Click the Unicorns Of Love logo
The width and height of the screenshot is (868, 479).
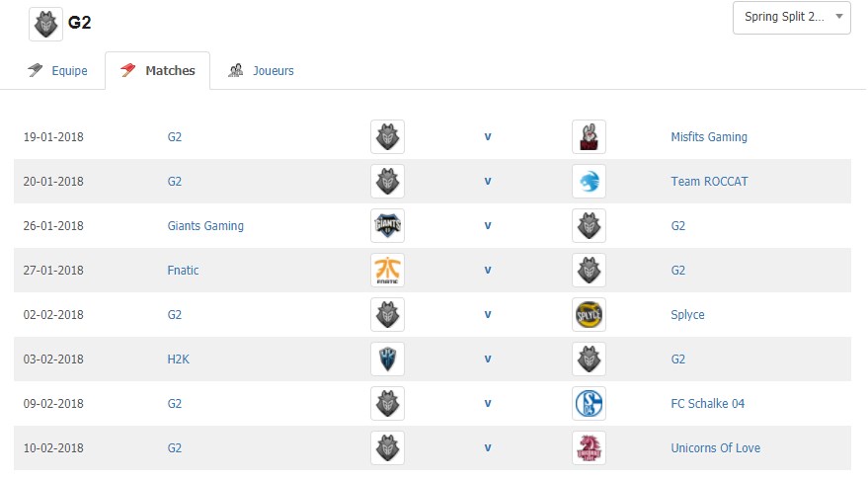point(589,448)
